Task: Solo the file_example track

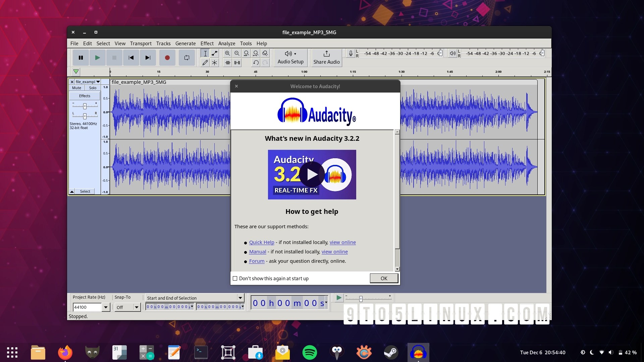Action: 93,88
